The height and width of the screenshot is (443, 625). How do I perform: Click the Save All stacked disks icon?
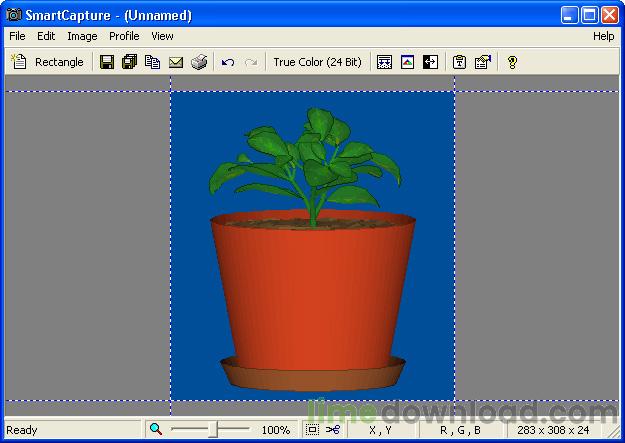coord(129,62)
